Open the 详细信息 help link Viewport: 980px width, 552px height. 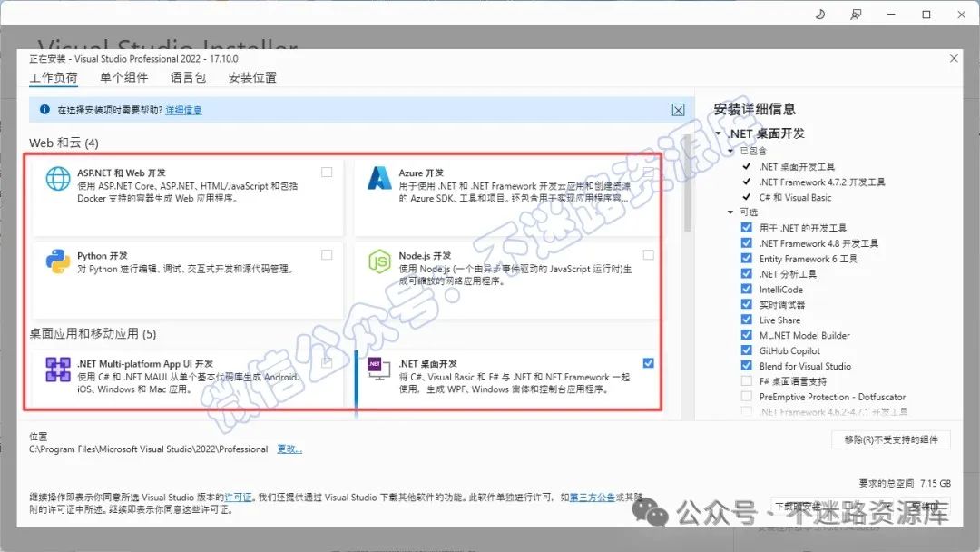pyautogui.click(x=183, y=110)
